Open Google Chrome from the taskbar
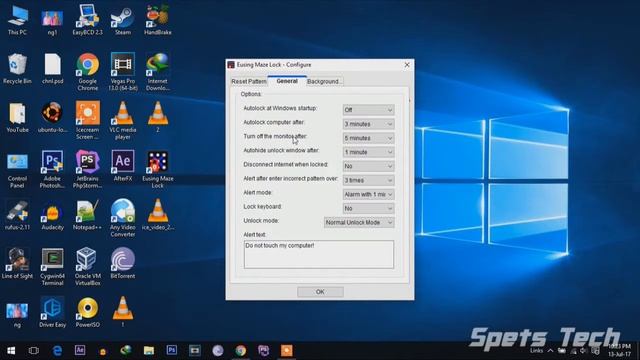The image size is (640, 360). pos(241,350)
